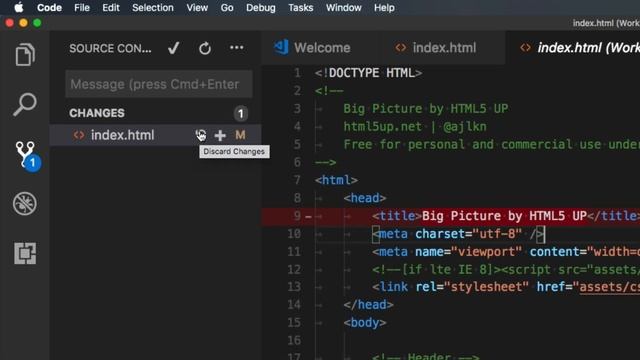The height and width of the screenshot is (360, 640).
Task: Click the Big Picture by HTML5 UP comment
Action: tap(426, 109)
